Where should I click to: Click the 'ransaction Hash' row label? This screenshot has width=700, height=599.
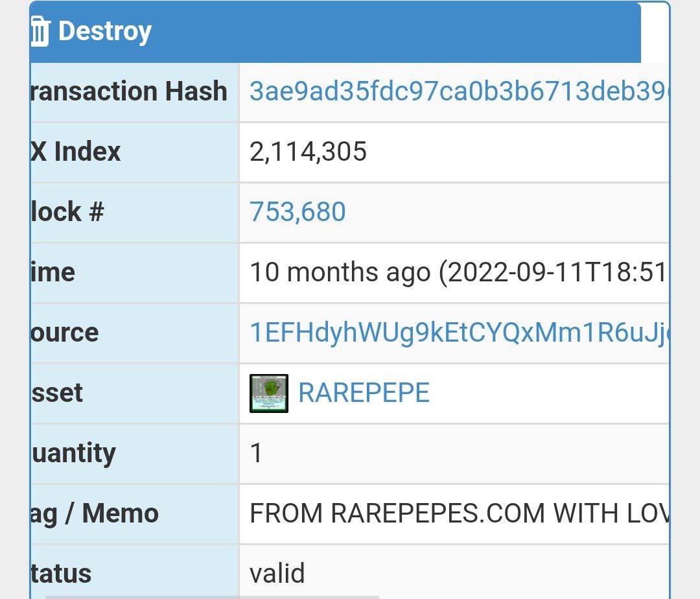(128, 91)
